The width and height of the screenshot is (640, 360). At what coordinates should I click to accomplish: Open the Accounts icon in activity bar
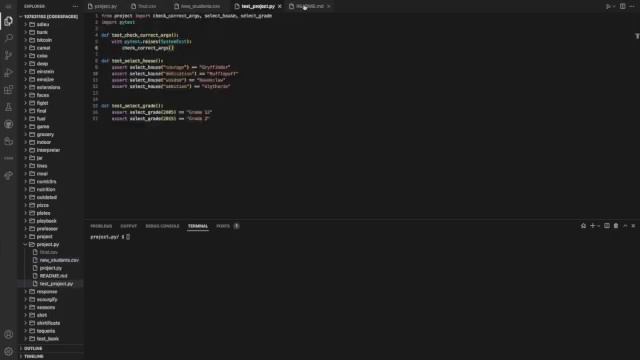tap(8, 334)
